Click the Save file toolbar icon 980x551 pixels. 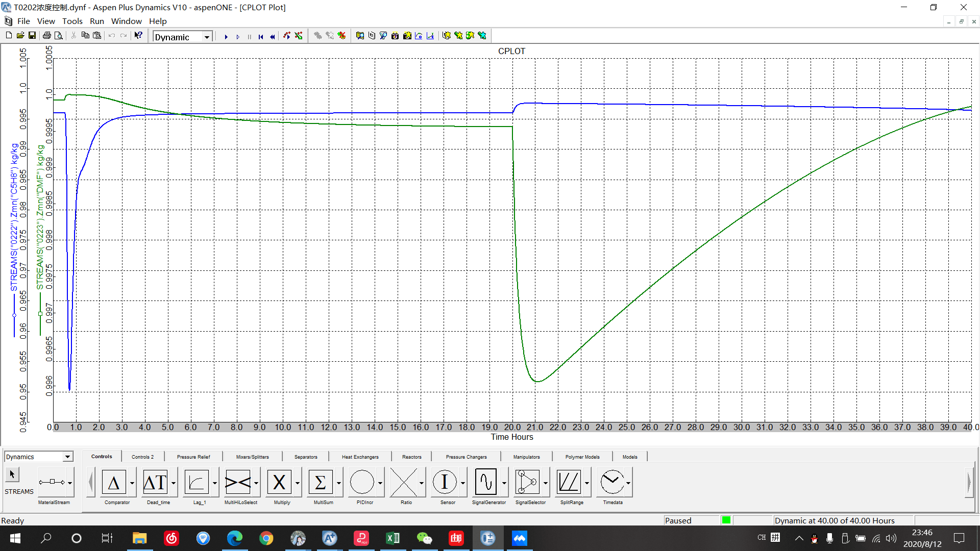click(32, 36)
